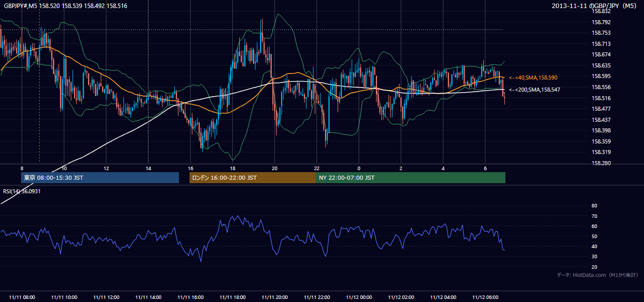Click the 東京 08:00-15:30 JST session bar

[x=100, y=178]
